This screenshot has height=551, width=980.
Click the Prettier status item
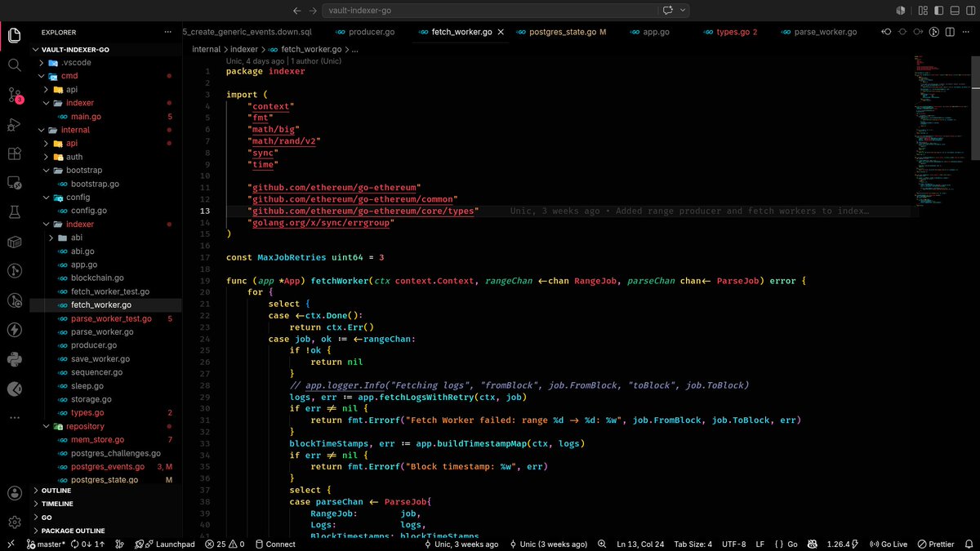point(934,544)
